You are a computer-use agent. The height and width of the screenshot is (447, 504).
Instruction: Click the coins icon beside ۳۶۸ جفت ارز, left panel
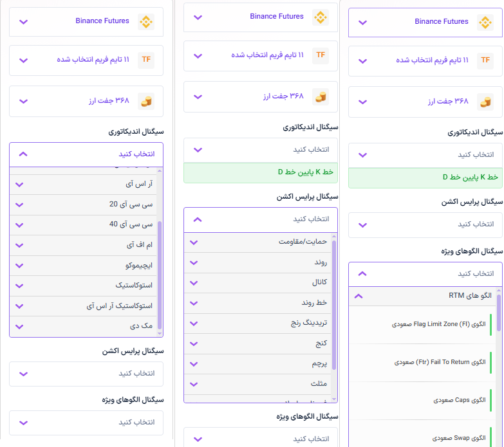146,101
